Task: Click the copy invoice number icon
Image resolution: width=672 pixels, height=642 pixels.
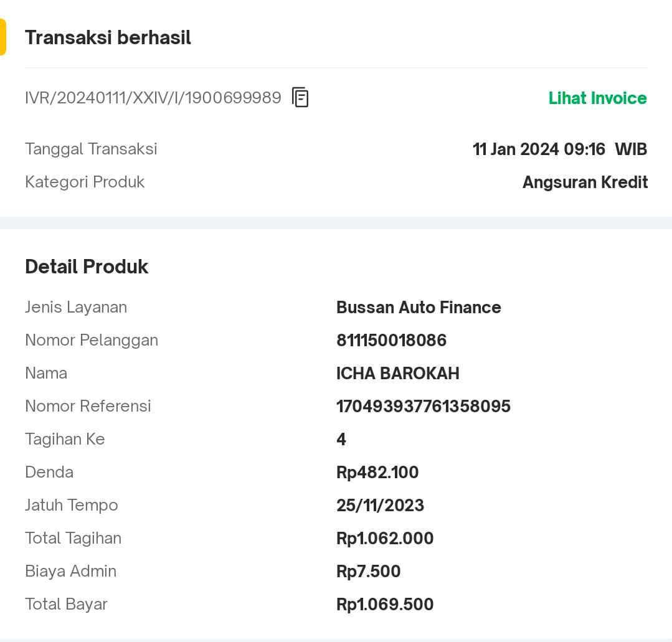Action: click(300, 98)
